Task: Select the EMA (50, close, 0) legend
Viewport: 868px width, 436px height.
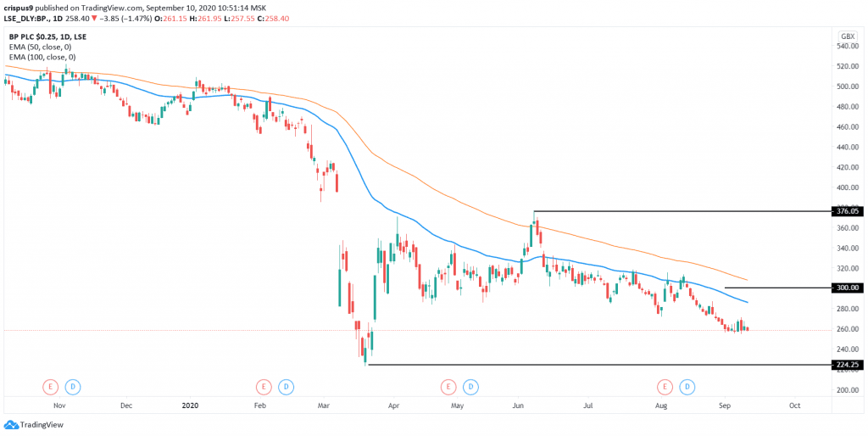Action: coord(42,48)
